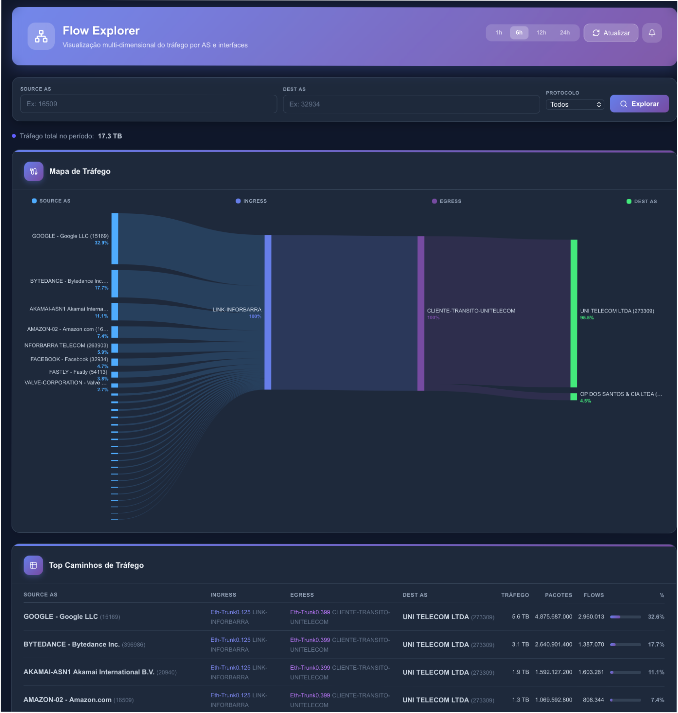Click the CLIENTE-TRANSITO-UNITELECOM egress node bar
This screenshot has width=678, height=713.
coord(421,313)
